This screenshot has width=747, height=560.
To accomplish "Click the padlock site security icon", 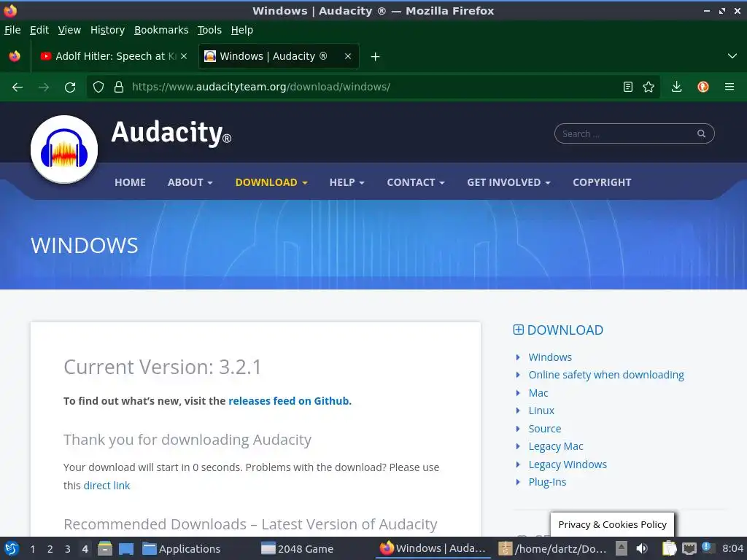I will point(119,87).
